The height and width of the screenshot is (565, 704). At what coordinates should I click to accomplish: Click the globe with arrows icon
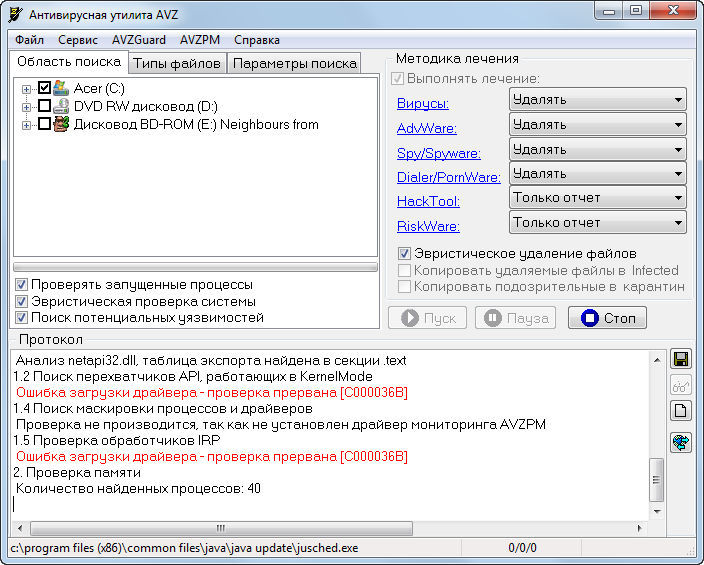pos(681,442)
